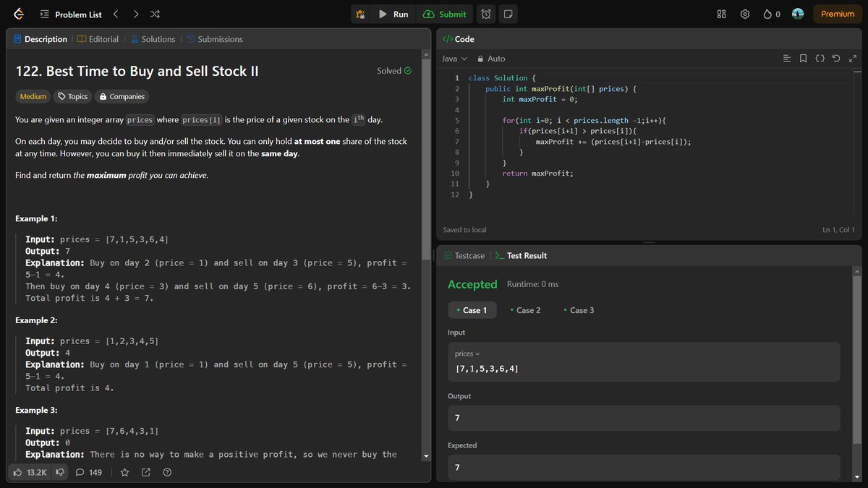The image size is (868, 488).
Task: Open the Problem List panel
Action: tap(71, 14)
